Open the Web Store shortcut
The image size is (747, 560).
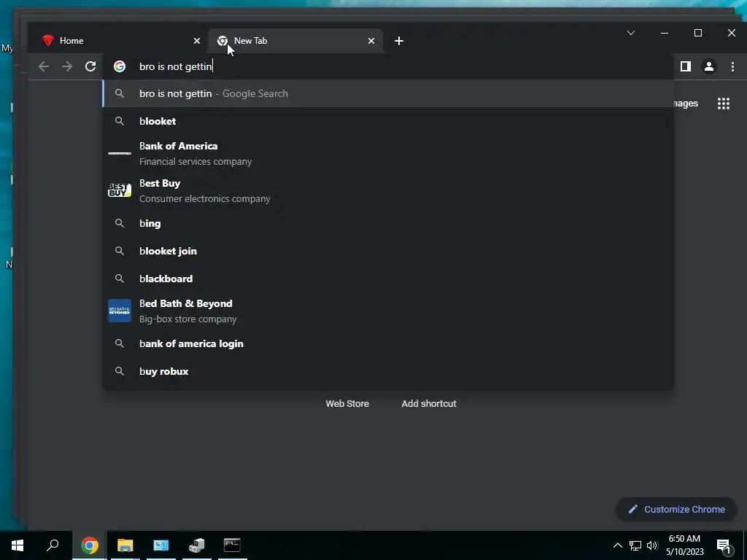[x=347, y=404]
